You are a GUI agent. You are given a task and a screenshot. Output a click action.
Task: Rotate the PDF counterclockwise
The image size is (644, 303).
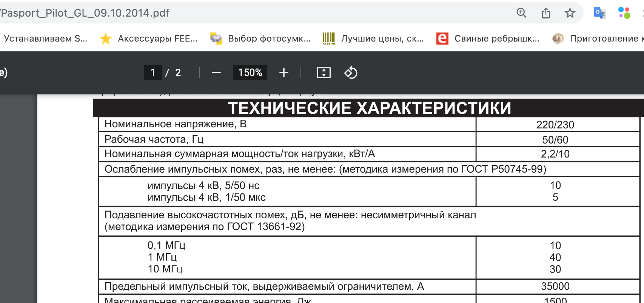[351, 73]
